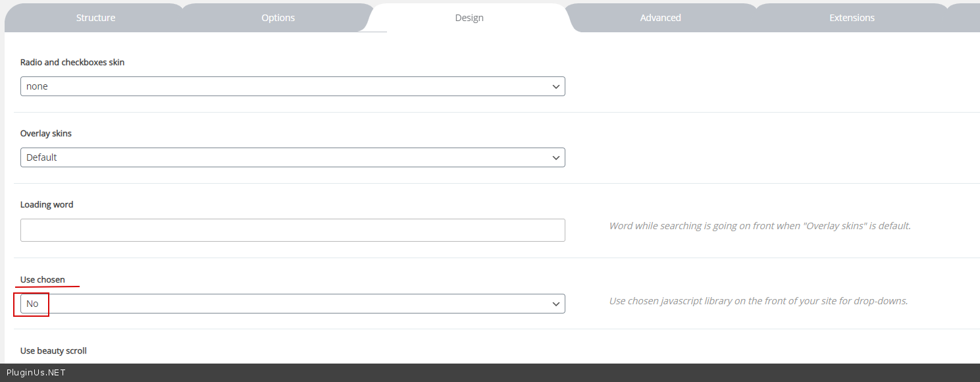This screenshot has height=382, width=980.
Task: Click the chevron arrow on the 'none' select box
Action: [556, 86]
